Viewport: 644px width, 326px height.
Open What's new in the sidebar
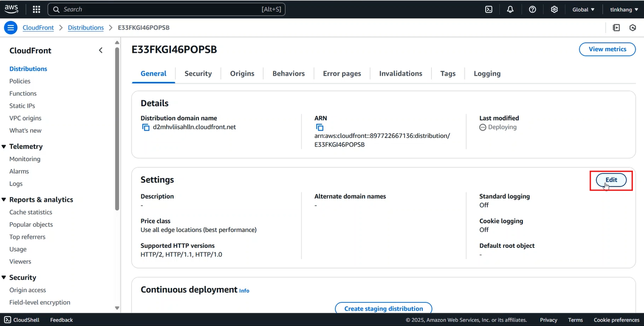click(x=25, y=131)
